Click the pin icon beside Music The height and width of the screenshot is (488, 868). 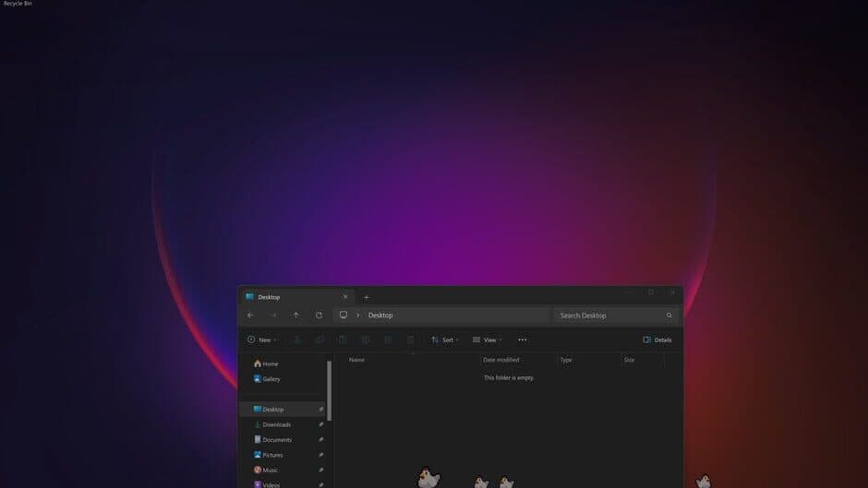tap(320, 470)
